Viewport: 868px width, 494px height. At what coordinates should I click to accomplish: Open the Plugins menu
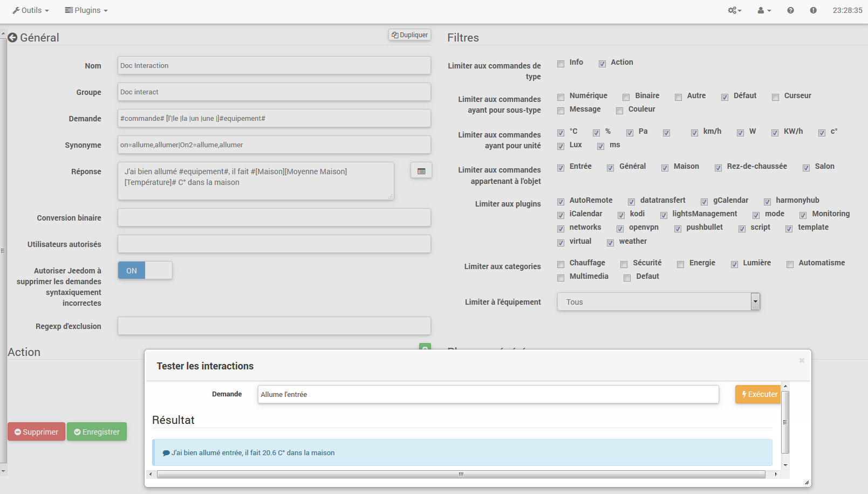coord(86,10)
